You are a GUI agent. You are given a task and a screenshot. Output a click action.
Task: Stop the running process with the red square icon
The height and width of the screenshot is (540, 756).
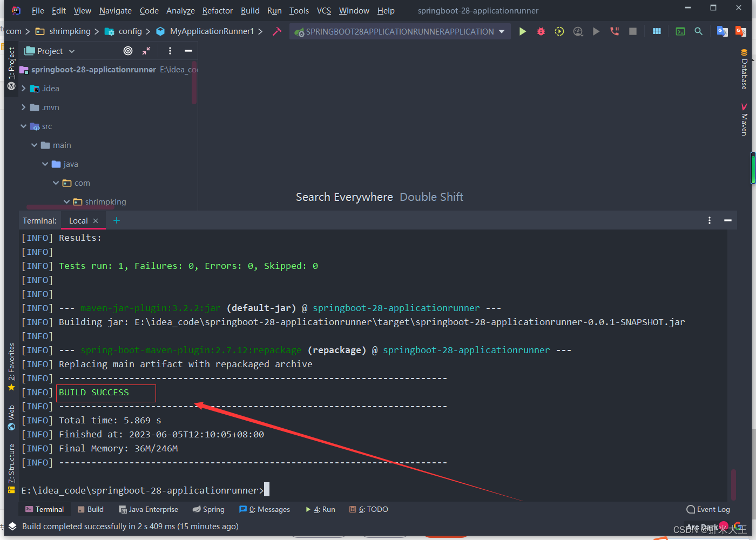click(x=632, y=31)
